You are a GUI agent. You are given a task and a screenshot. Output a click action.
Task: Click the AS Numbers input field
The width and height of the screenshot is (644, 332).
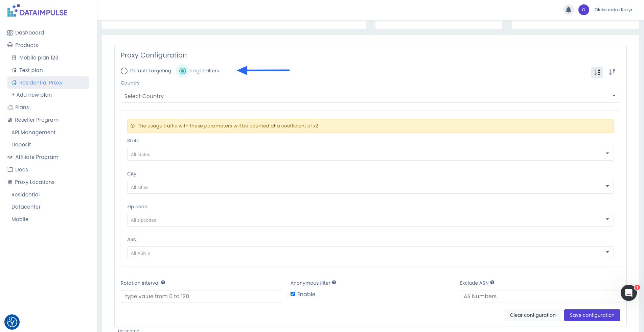(539, 297)
